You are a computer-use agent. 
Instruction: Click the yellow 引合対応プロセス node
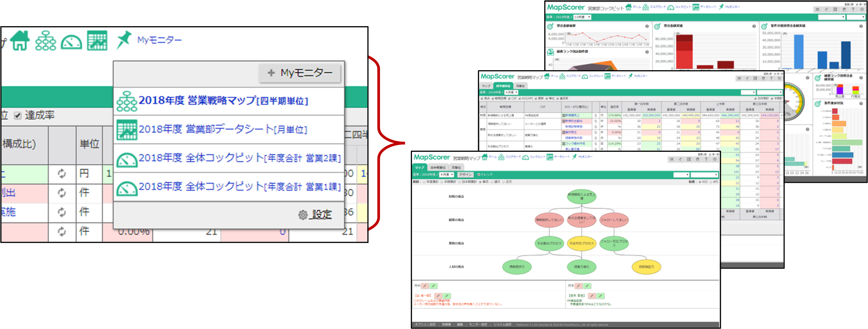pos(581,243)
